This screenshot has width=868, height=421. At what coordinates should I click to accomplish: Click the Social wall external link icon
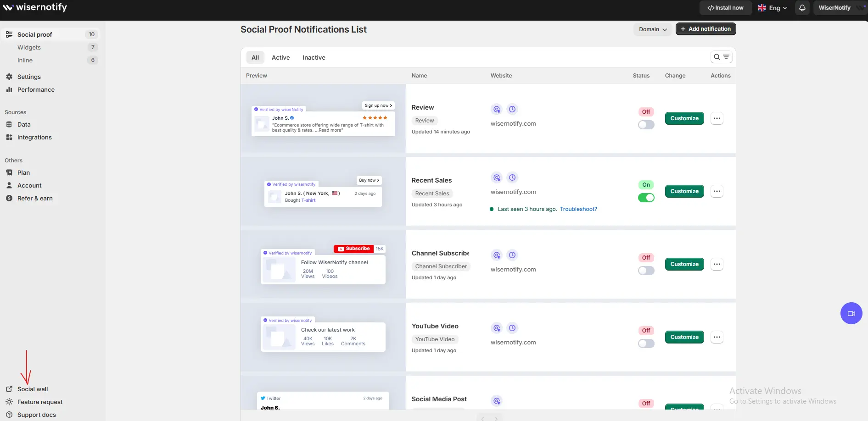9,389
